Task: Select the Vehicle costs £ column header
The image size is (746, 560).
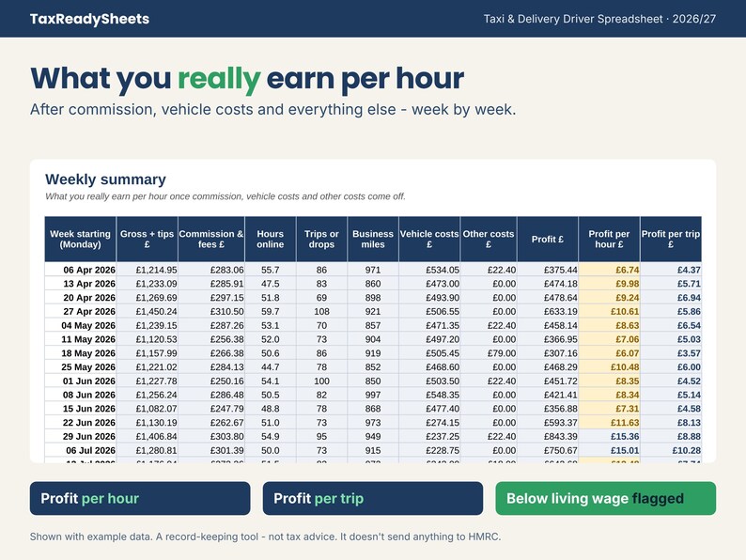Action: point(429,239)
